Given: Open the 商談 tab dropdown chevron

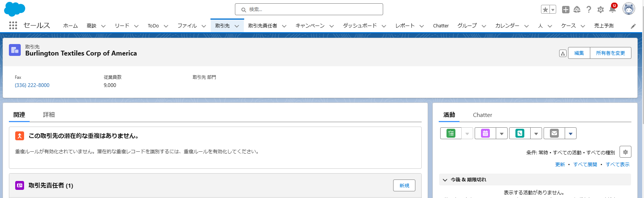Looking at the screenshot, I should (x=103, y=26).
